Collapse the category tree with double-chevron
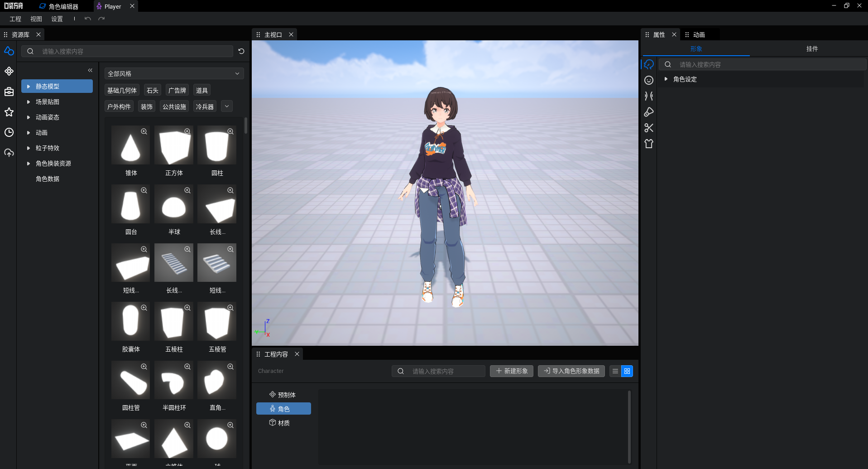The image size is (868, 469). [x=90, y=70]
